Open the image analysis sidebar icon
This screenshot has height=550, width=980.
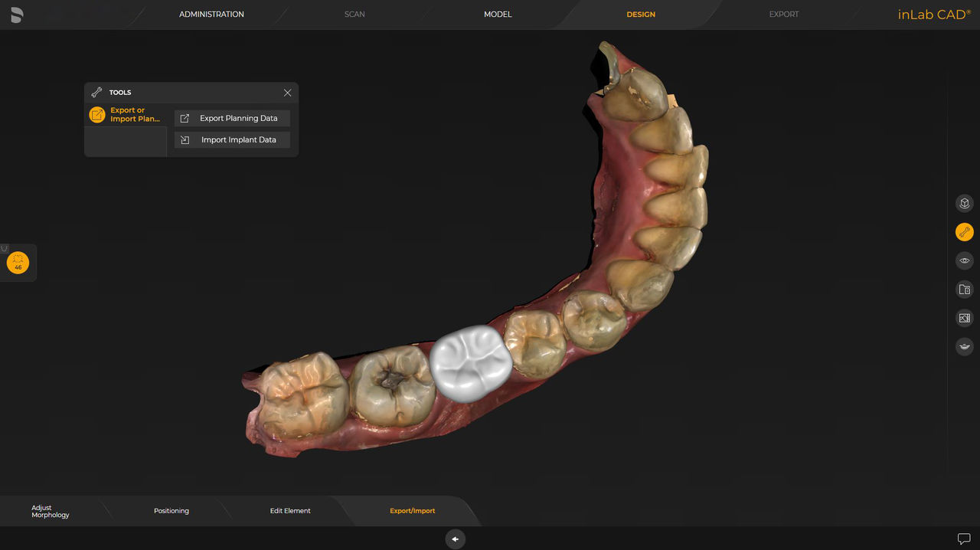coord(964,317)
